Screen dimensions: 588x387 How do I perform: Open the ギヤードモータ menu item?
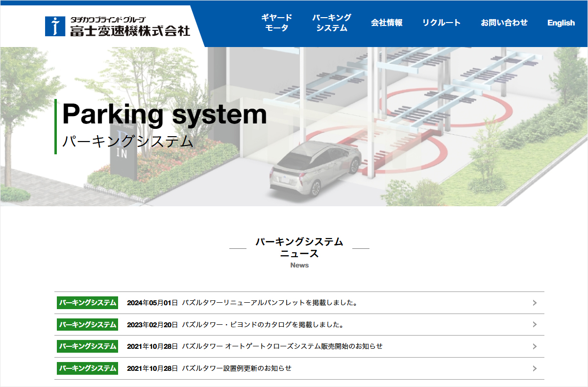[x=277, y=23]
